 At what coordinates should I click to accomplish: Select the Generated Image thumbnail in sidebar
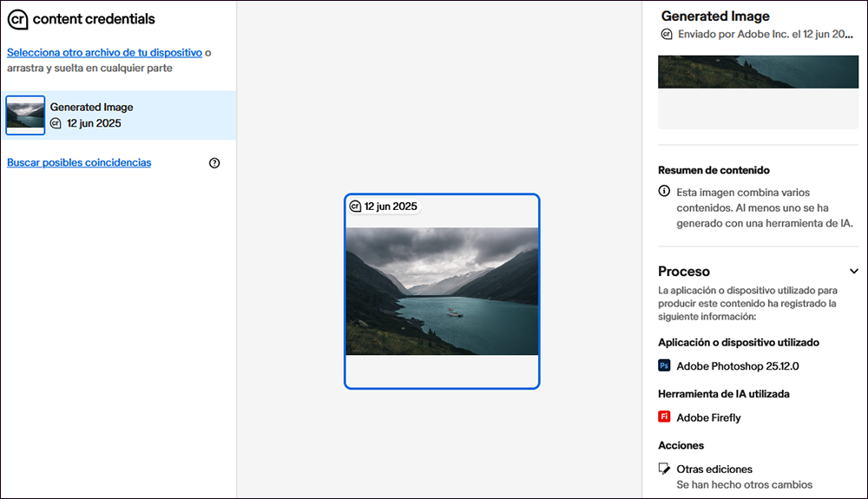25,115
